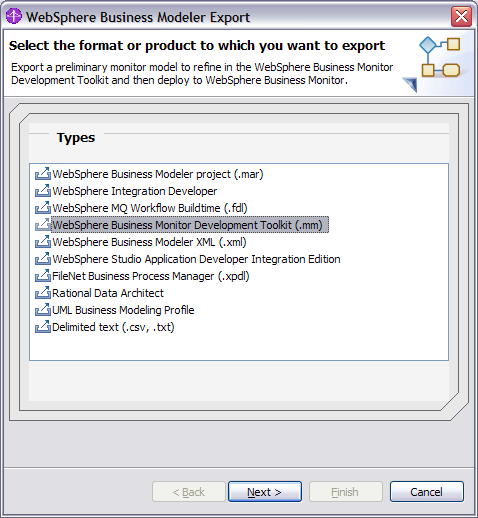Image resolution: width=478 pixels, height=518 pixels.
Task: Click export icon beside WebSphere MQ Workflow Buildtime
Action: click(43, 208)
